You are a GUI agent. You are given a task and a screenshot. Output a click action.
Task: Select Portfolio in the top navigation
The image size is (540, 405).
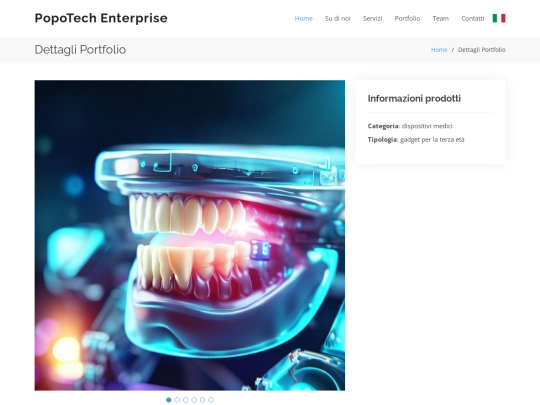click(x=407, y=19)
